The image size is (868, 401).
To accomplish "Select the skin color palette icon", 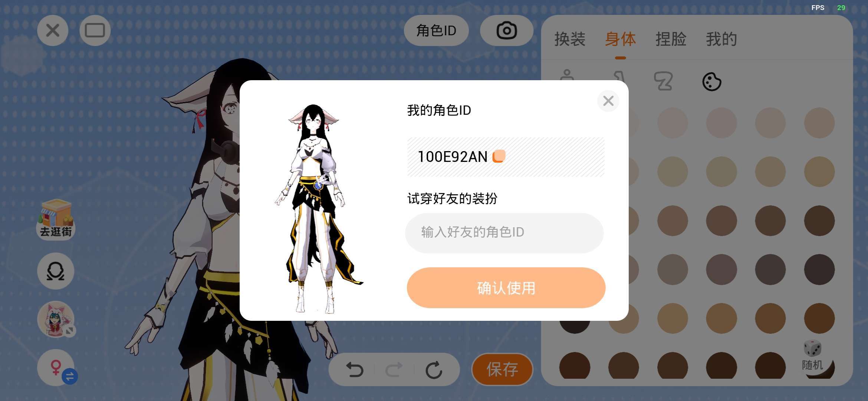I will [x=711, y=82].
